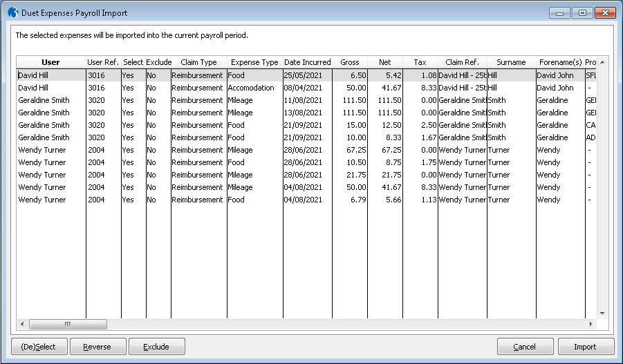
Task: Click the forename David John in first row
Action: (x=561, y=75)
